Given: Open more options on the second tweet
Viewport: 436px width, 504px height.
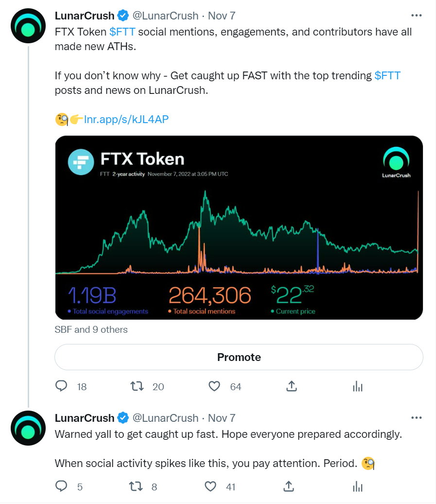Looking at the screenshot, I should pos(417,417).
